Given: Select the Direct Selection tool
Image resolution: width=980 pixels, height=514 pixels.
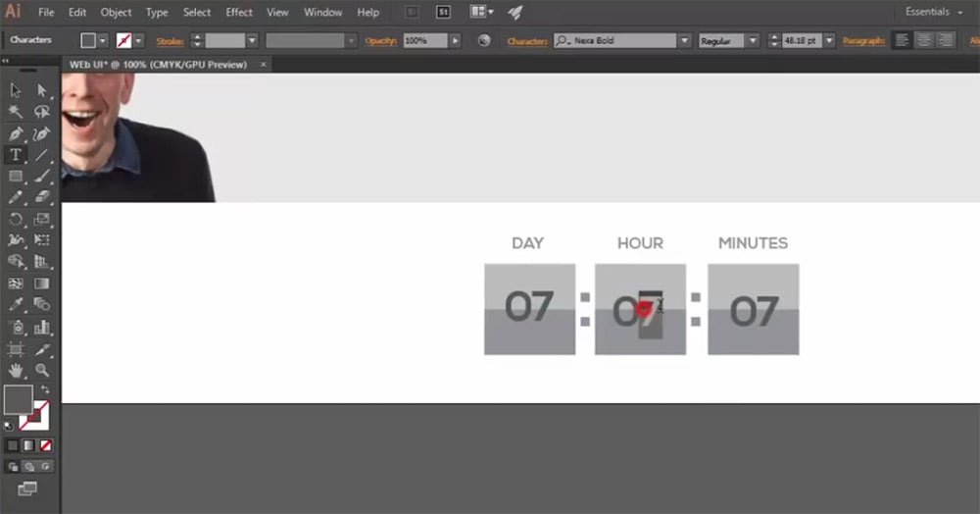Looking at the screenshot, I should point(42,90).
